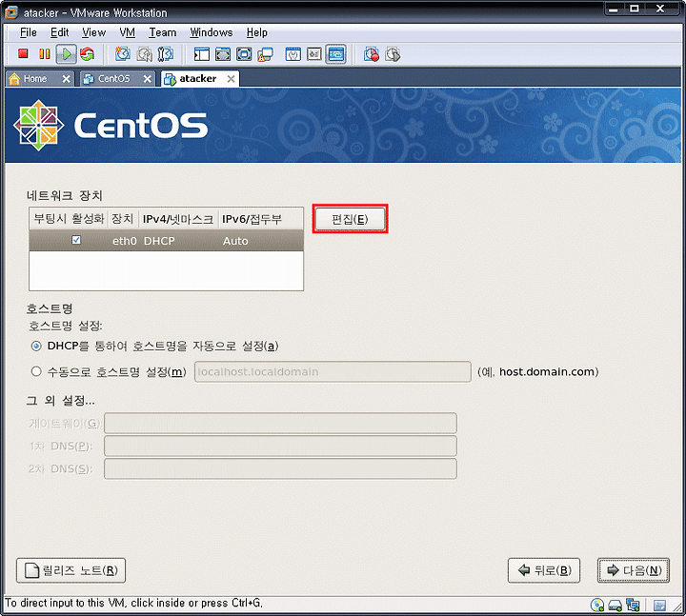Click the Summary view (wrench) toolbar icon

[x=293, y=54]
